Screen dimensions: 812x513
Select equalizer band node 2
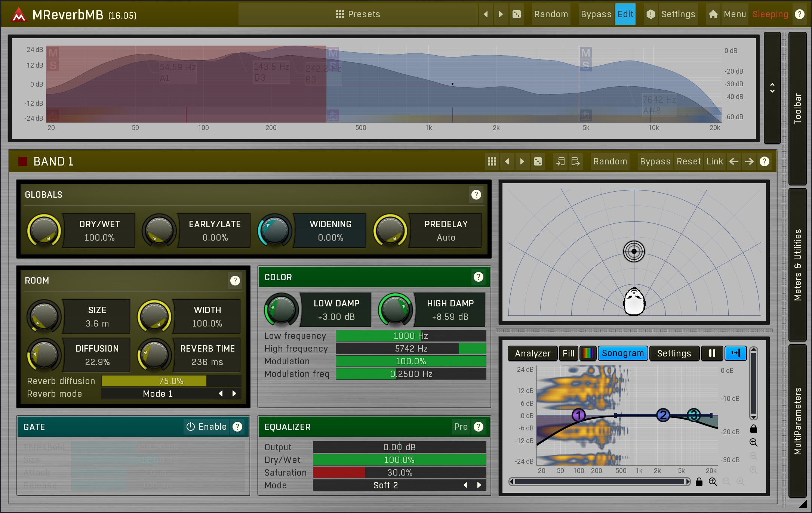[x=663, y=415]
